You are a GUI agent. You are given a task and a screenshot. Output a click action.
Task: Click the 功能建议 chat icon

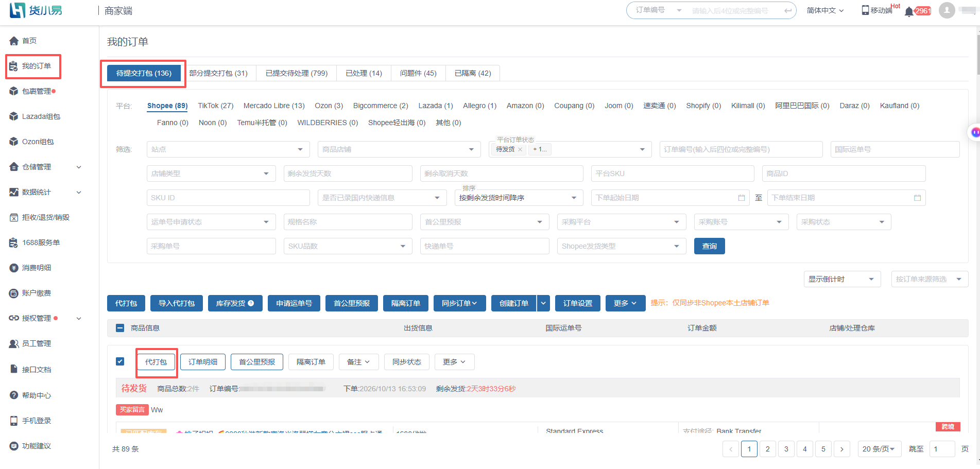pos(14,446)
